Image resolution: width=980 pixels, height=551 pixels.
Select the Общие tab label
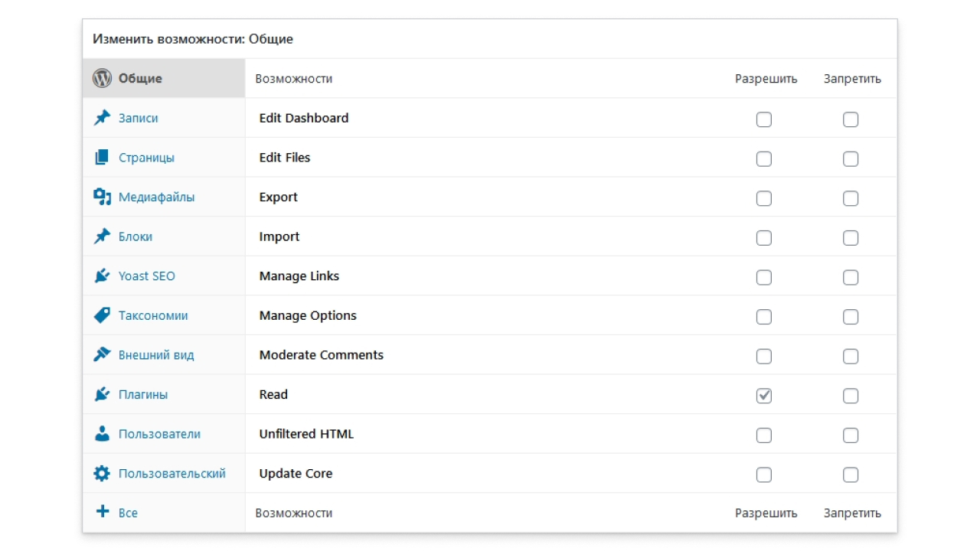point(140,78)
